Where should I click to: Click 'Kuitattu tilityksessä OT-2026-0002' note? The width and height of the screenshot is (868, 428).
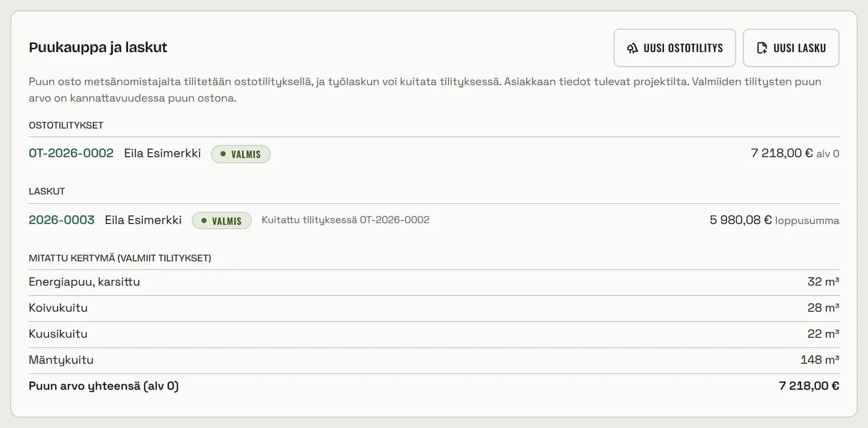(346, 220)
